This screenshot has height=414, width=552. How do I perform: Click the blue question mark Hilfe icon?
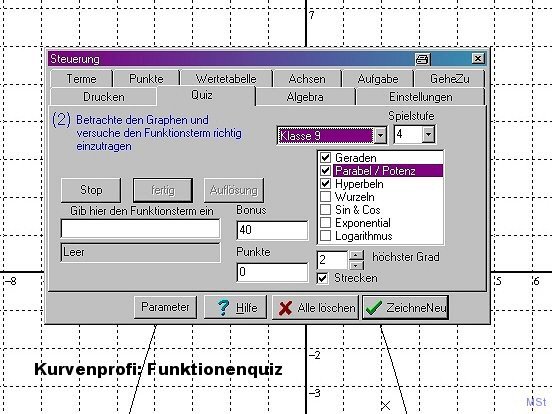point(223,307)
